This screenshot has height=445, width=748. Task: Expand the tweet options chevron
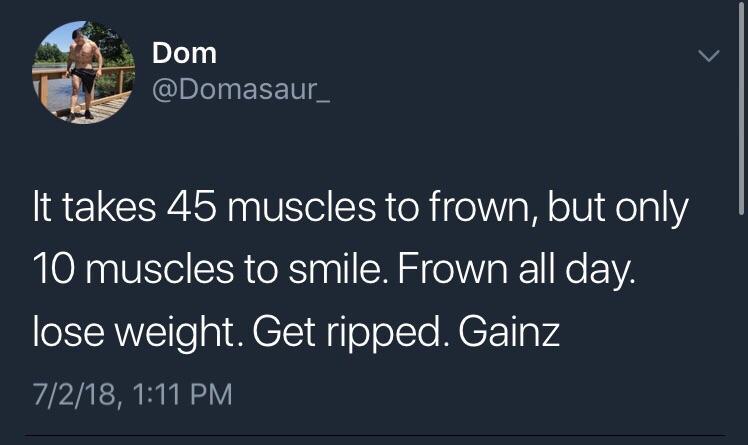point(707,57)
